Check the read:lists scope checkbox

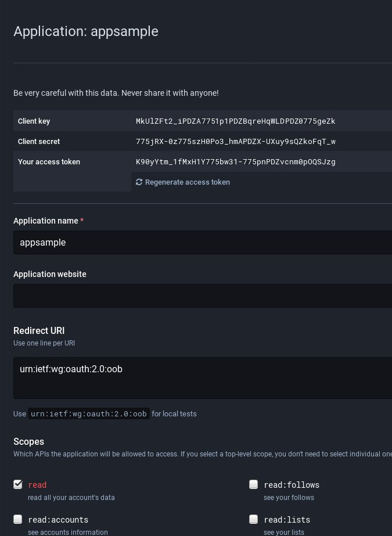click(x=254, y=519)
